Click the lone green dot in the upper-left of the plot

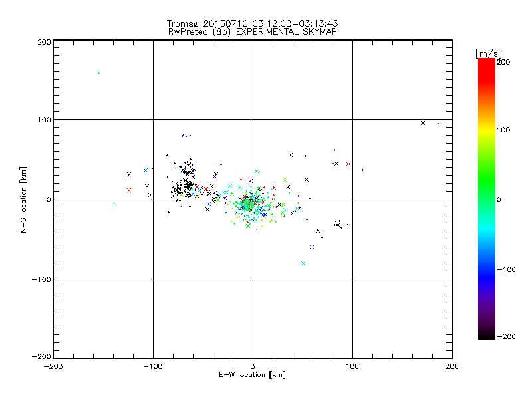(98, 74)
